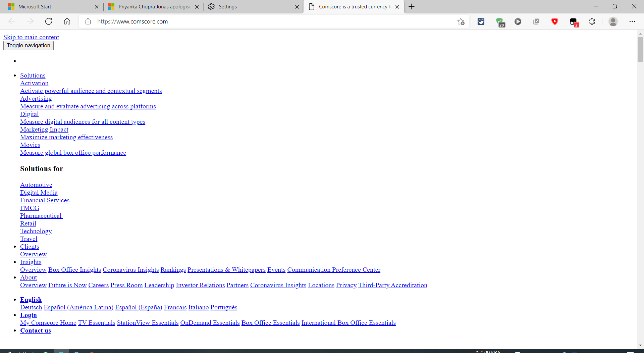The width and height of the screenshot is (644, 353).
Task: Click the Home icon in the toolbar
Action: click(67, 21)
